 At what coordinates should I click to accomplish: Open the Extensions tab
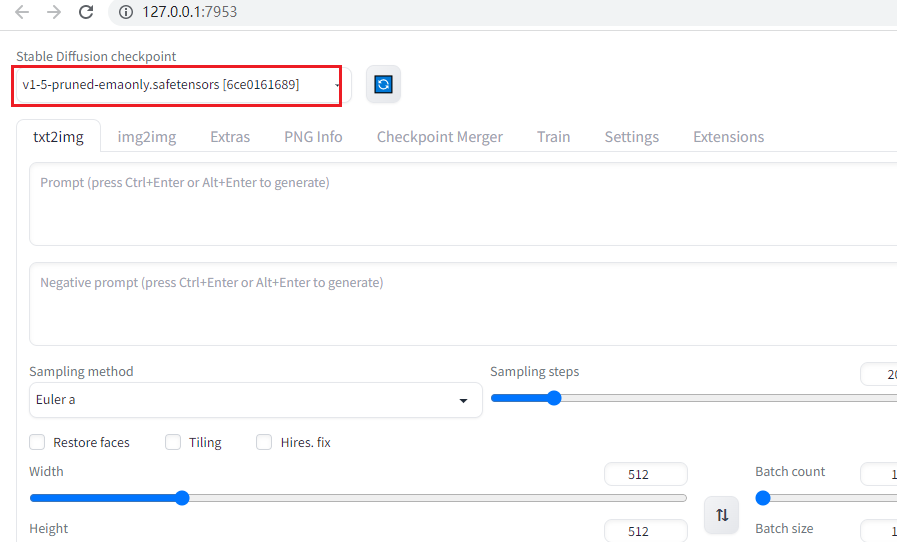click(729, 137)
